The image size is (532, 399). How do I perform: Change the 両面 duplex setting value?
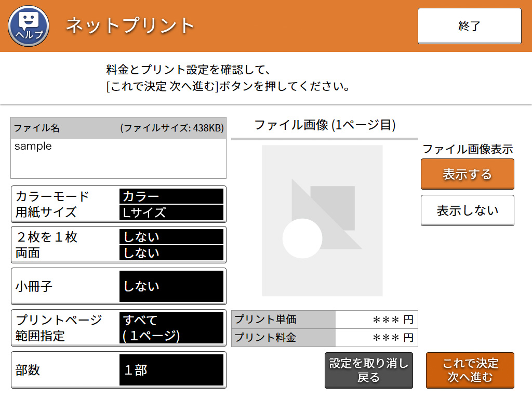pyautogui.click(x=171, y=253)
